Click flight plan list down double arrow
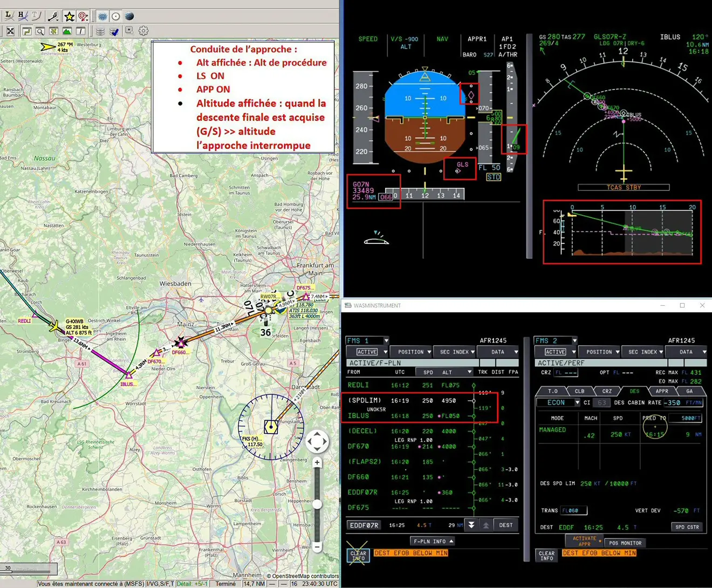The height and width of the screenshot is (588, 712). tap(471, 525)
